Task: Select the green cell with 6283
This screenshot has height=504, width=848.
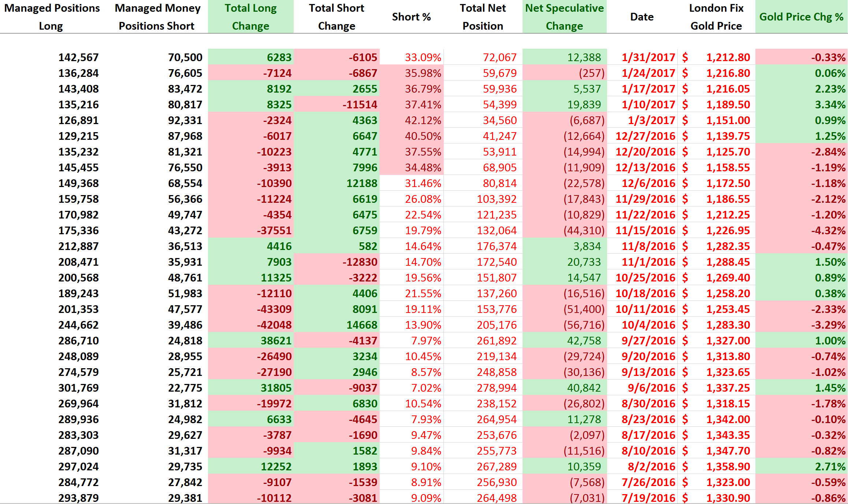Action: (x=251, y=57)
